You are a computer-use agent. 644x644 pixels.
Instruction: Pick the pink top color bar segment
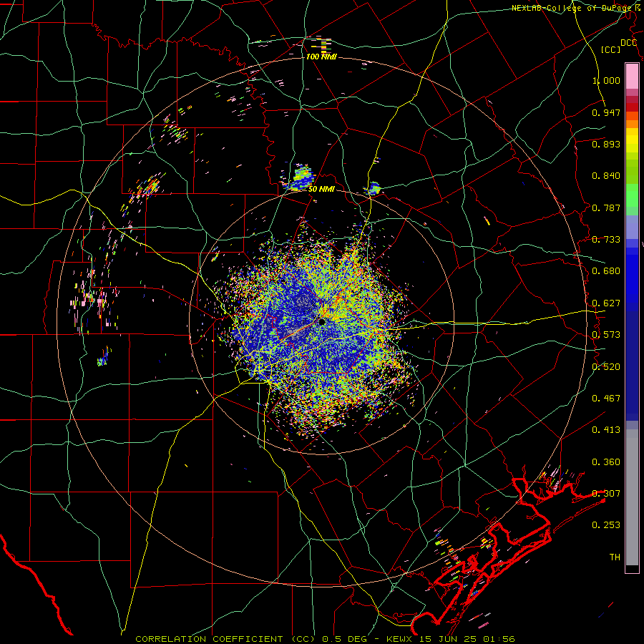tap(632, 76)
